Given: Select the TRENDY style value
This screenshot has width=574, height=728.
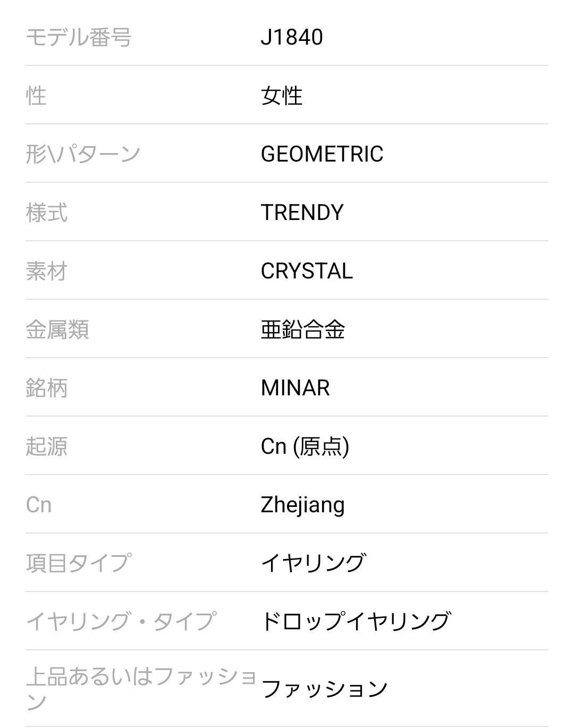Looking at the screenshot, I should point(302,213).
